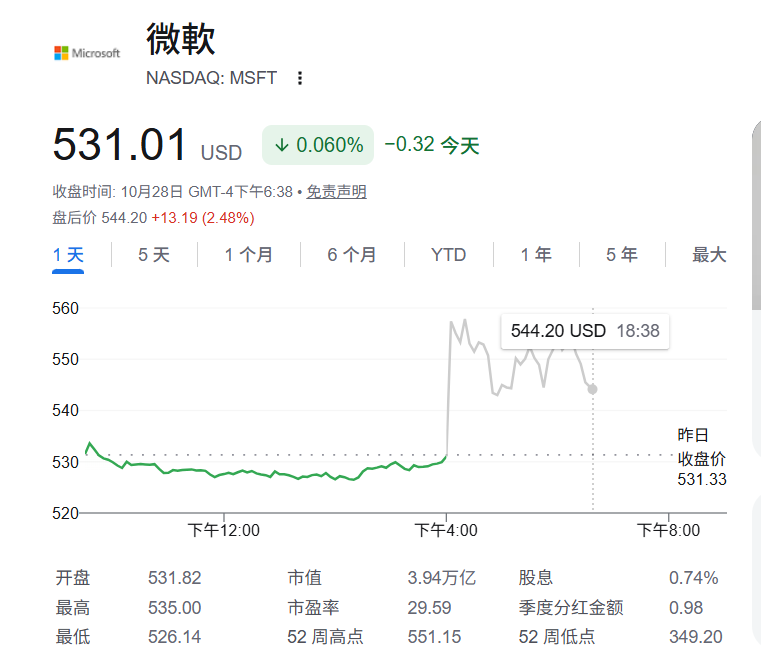Click the 季度分红金额 label
761x657 pixels.
pos(571,608)
